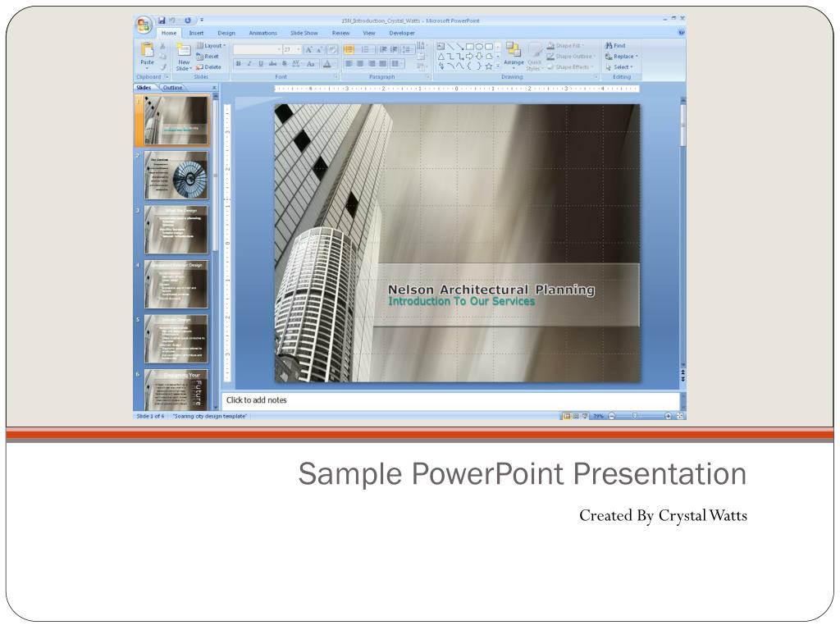Zoom in with the plus button
The height and width of the screenshot is (630, 840).
(668, 416)
